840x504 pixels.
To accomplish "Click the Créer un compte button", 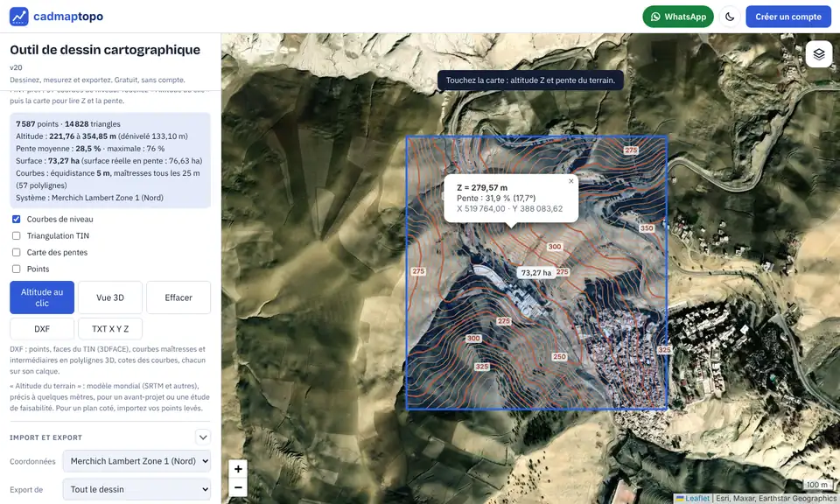I will tap(788, 17).
